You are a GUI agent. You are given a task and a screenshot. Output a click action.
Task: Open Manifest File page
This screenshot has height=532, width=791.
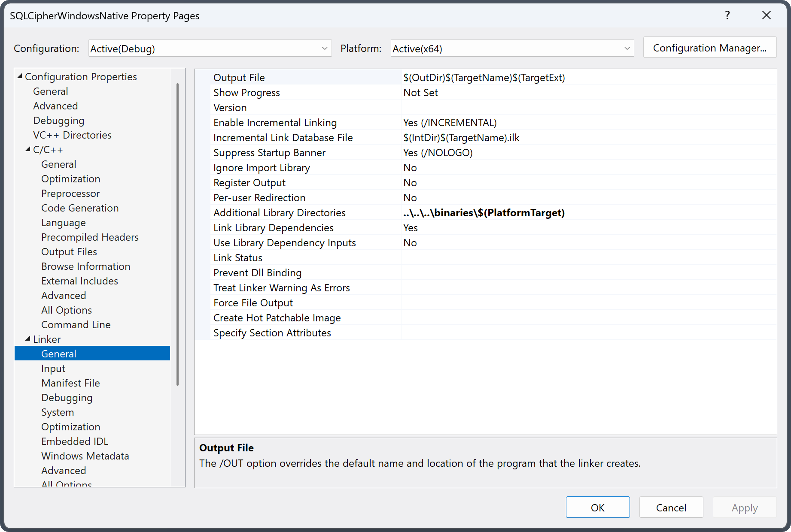click(70, 383)
